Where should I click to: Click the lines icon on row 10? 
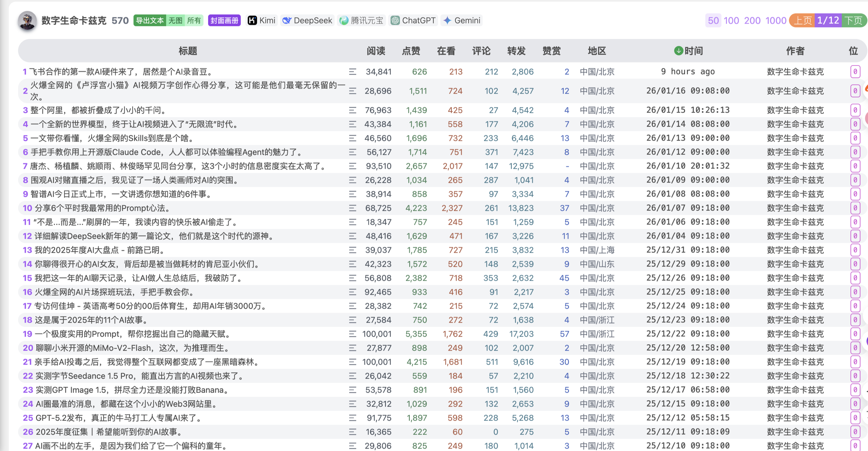(352, 208)
